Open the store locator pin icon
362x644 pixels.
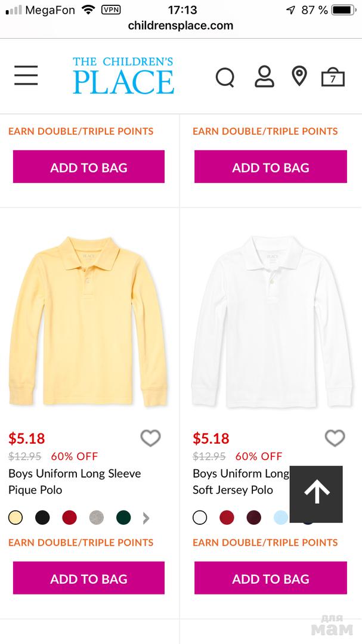299,76
